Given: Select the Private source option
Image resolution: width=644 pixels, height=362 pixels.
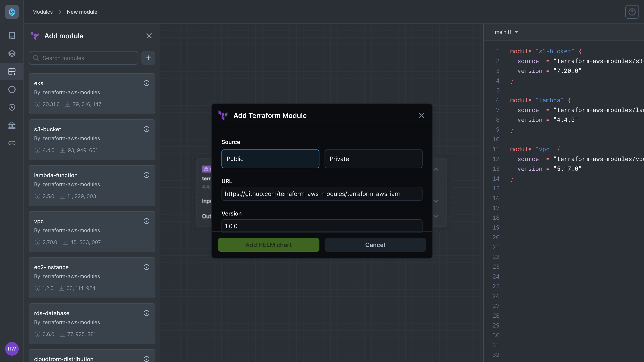Looking at the screenshot, I should point(373,159).
